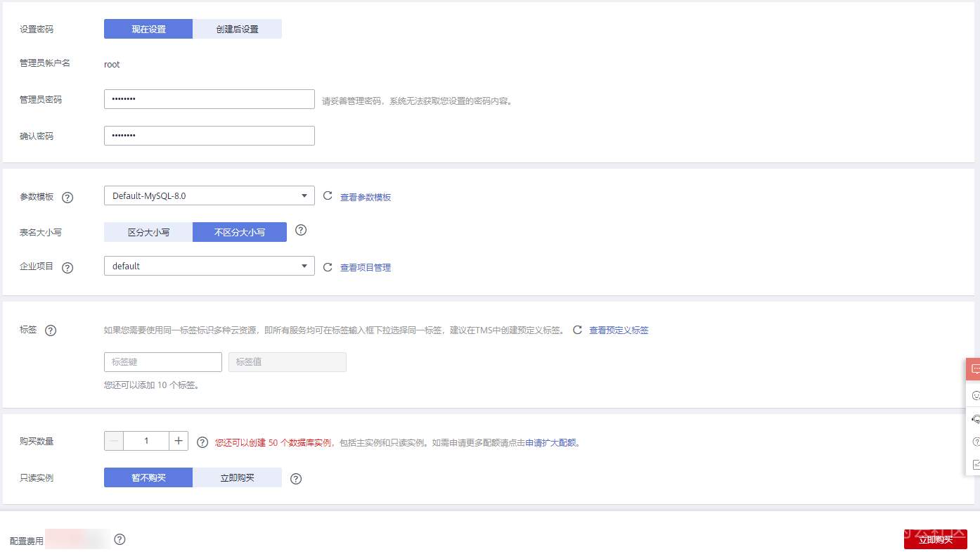Follow the 申请扩大配额 link
Viewport: 980px width, 559px height.
point(551,443)
